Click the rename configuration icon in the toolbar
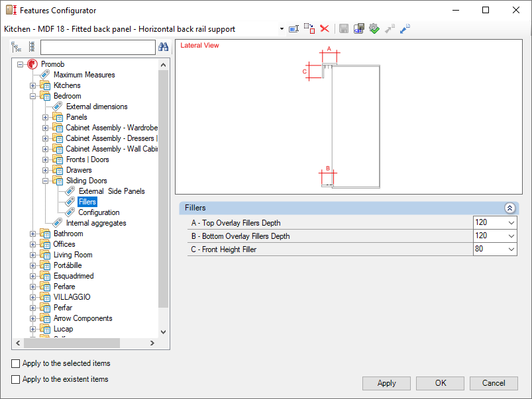Screen dimensions: 532x399 [x=293, y=29]
